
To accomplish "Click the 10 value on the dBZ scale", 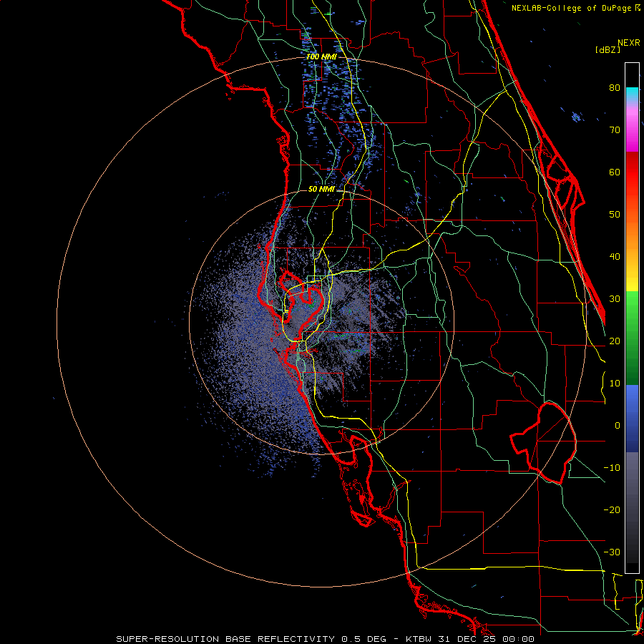I will click(615, 384).
